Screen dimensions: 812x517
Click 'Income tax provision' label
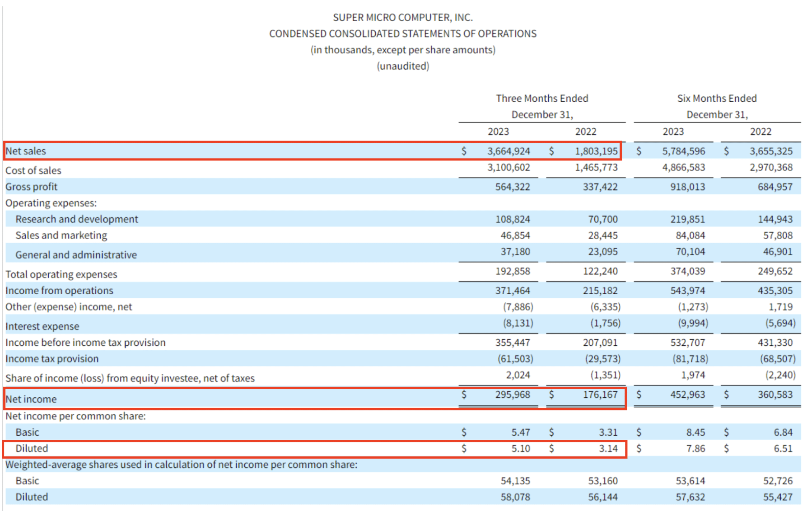pos(52,359)
